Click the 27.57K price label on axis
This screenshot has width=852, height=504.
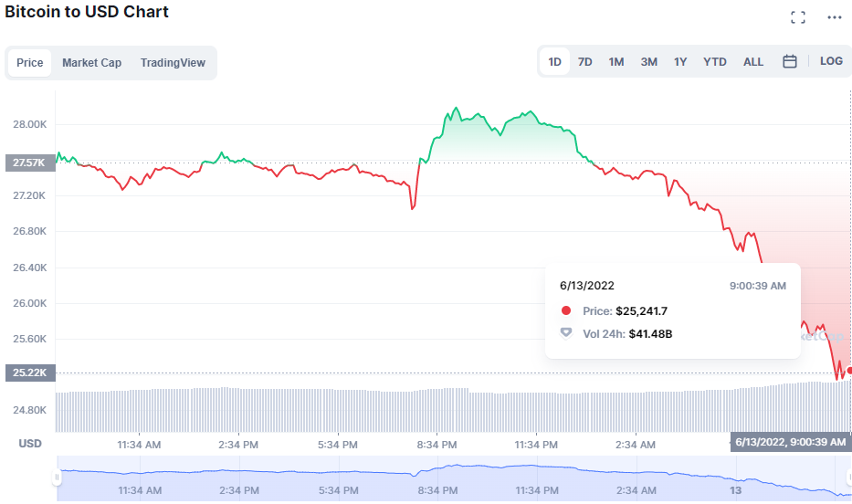coord(28,163)
